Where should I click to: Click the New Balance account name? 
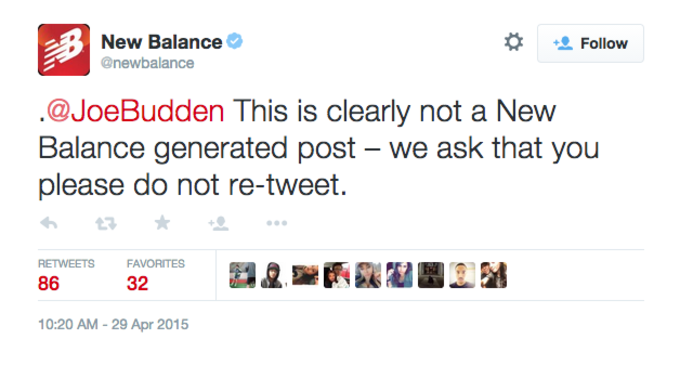(161, 42)
